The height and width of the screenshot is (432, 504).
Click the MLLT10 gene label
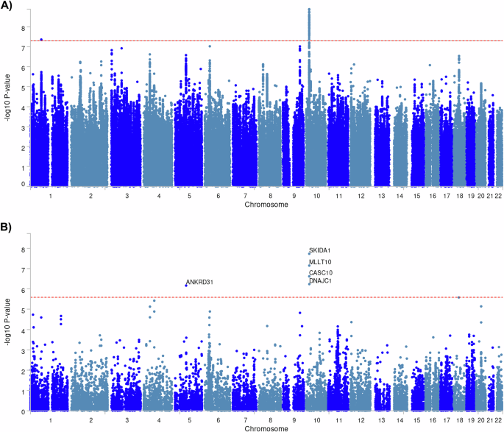320,262
